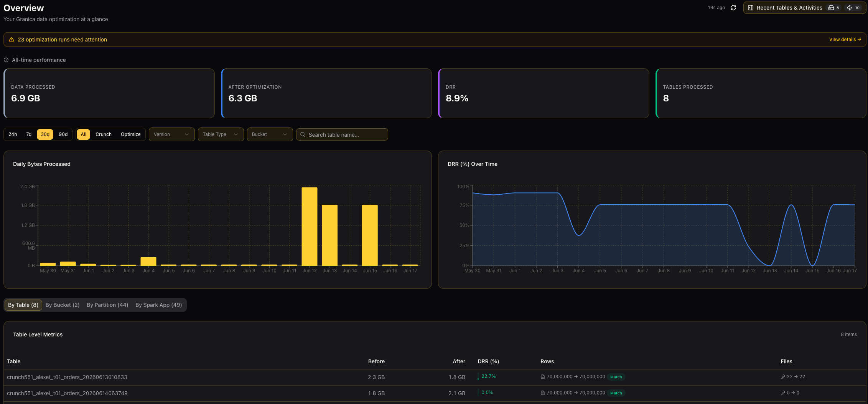Screen dimensions: 868x404
Task: Click the files icon beside 0 → 0
Action: pos(782,393)
